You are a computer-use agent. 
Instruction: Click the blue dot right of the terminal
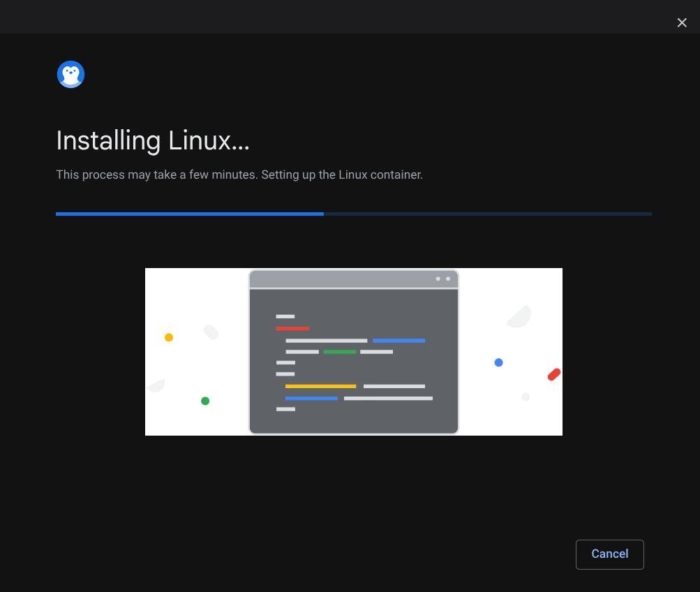pos(498,362)
